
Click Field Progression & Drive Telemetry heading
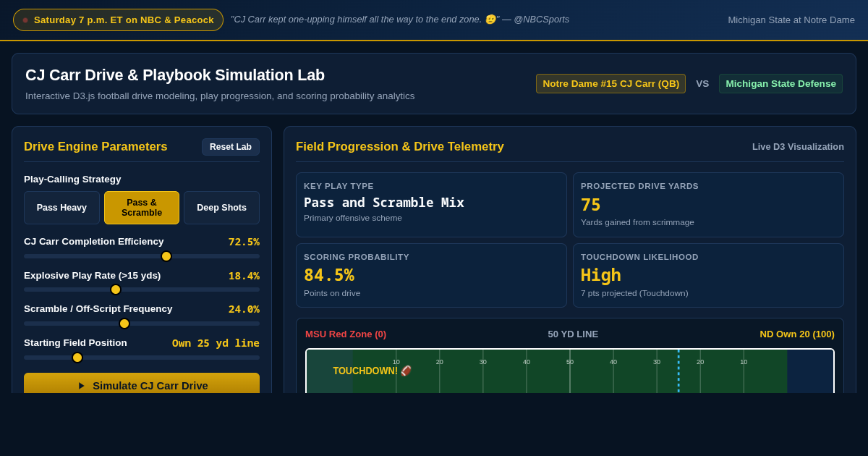tap(400, 147)
